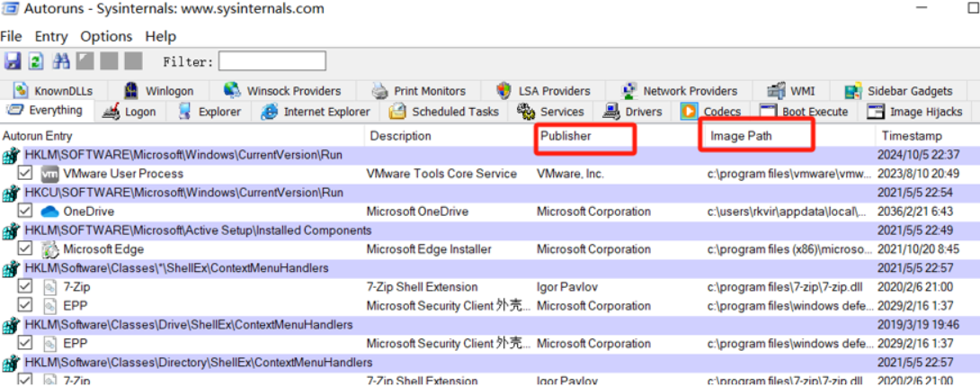Click the Find binoculars icon
Screen dimensions: 980x387
coord(61,60)
